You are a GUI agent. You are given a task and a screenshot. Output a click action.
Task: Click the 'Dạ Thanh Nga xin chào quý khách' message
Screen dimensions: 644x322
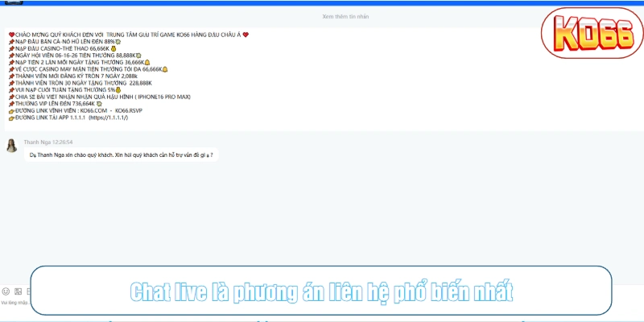pyautogui.click(x=122, y=155)
